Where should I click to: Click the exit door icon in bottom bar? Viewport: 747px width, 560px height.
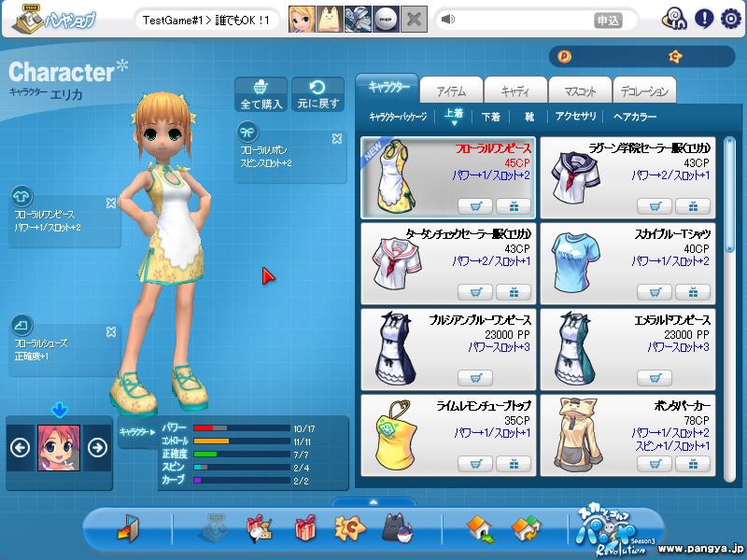(128, 529)
